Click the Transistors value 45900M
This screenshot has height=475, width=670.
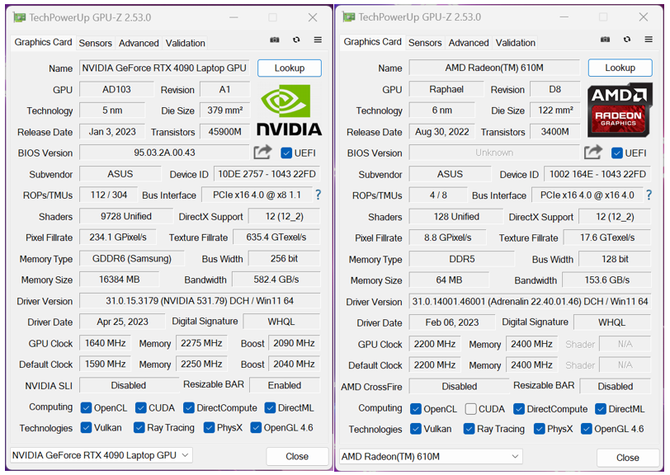[x=225, y=132]
